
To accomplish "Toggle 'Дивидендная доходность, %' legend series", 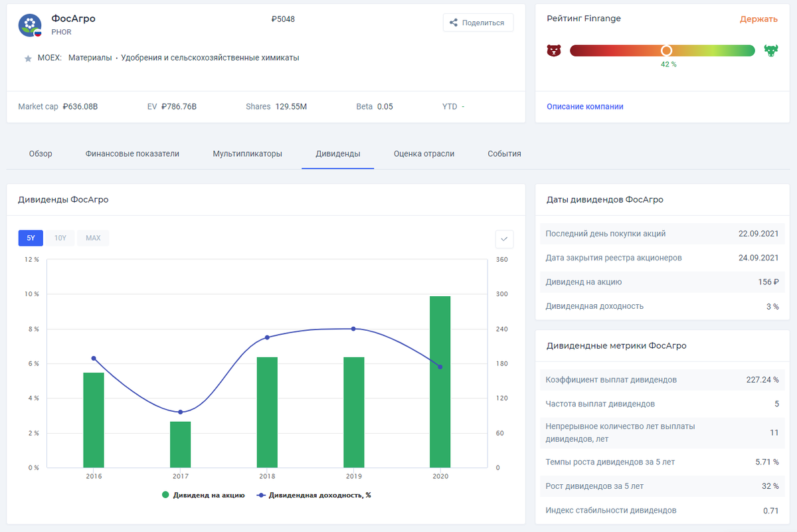I will (313, 495).
